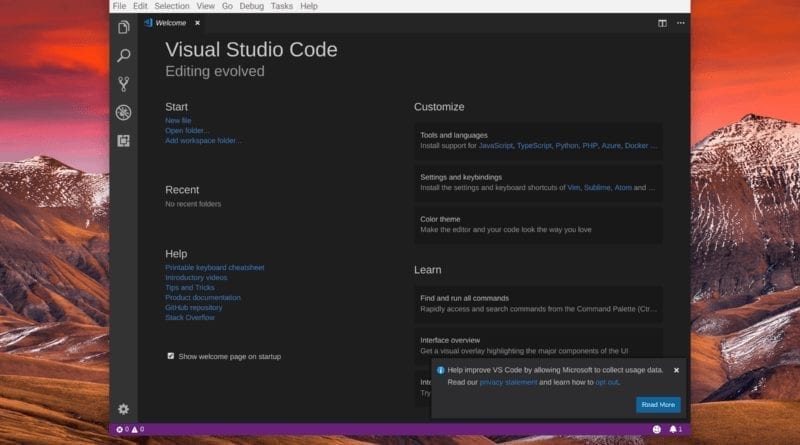Open the Explorer view in activity bar
The image size is (800, 445).
(123, 27)
